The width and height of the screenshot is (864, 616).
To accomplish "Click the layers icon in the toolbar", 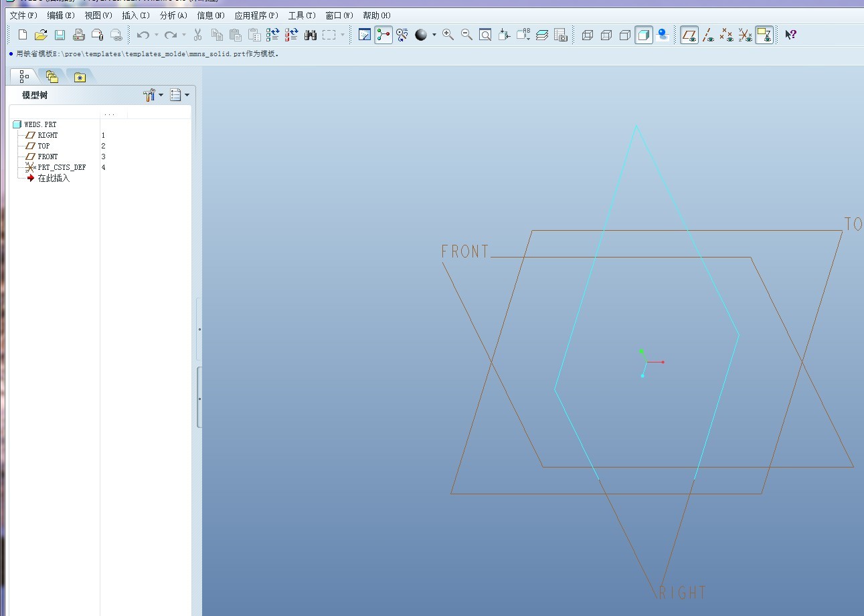I will point(542,35).
